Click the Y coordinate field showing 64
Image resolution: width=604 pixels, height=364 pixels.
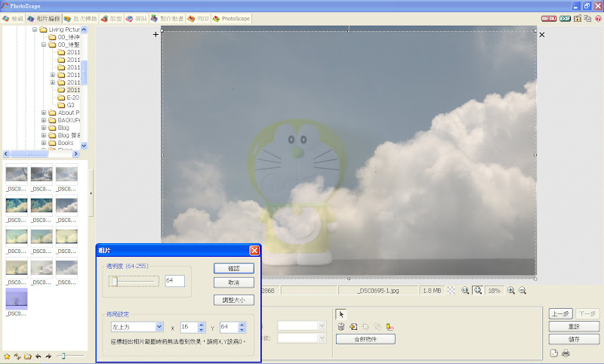[x=230, y=327]
